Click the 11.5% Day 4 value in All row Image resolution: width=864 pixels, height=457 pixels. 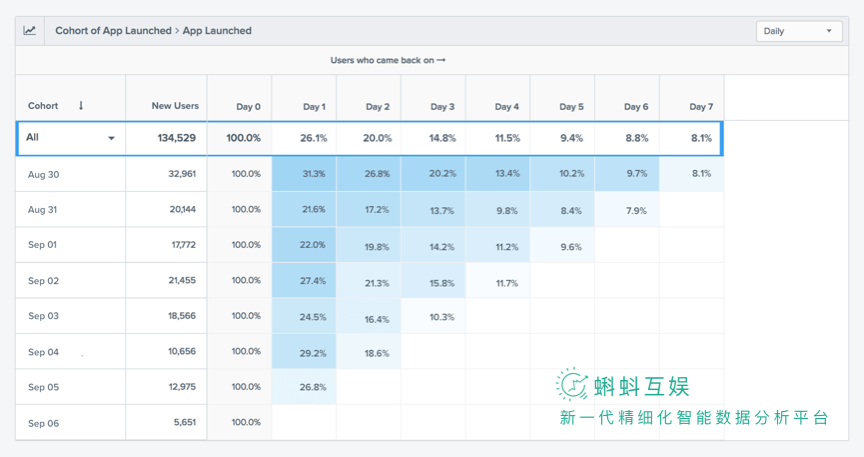click(x=507, y=138)
